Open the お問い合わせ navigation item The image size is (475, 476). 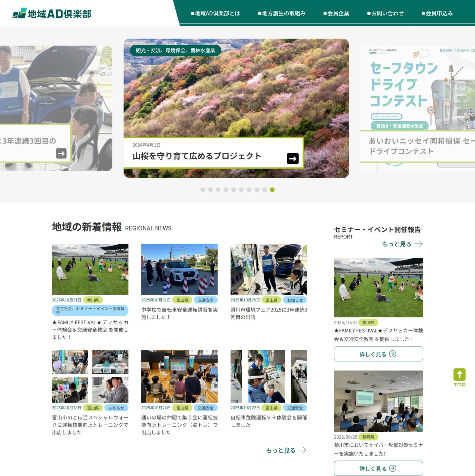pyautogui.click(x=385, y=13)
